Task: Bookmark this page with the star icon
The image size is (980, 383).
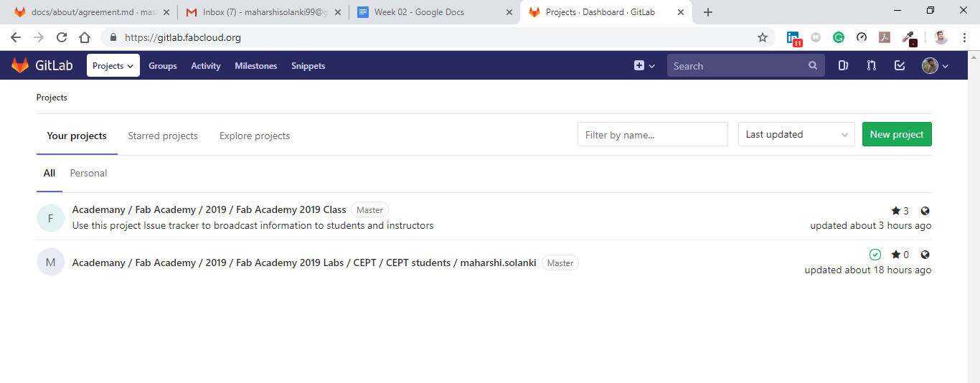Action: (763, 37)
